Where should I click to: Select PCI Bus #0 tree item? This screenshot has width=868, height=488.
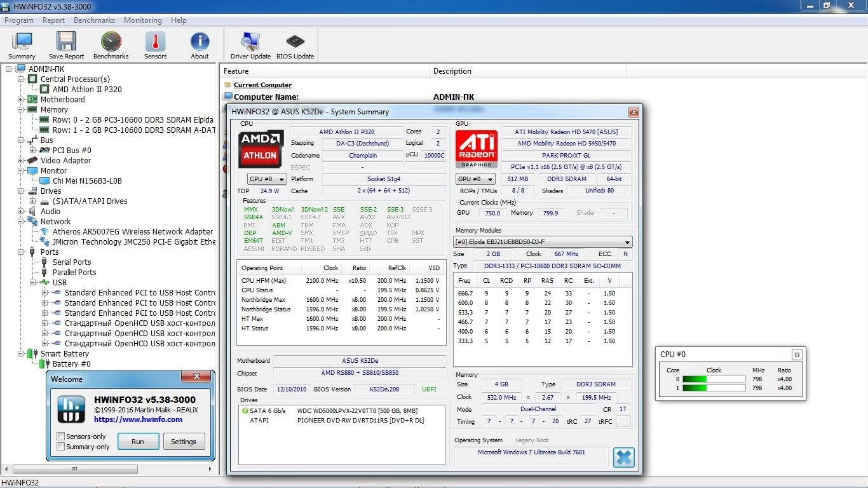(x=72, y=151)
